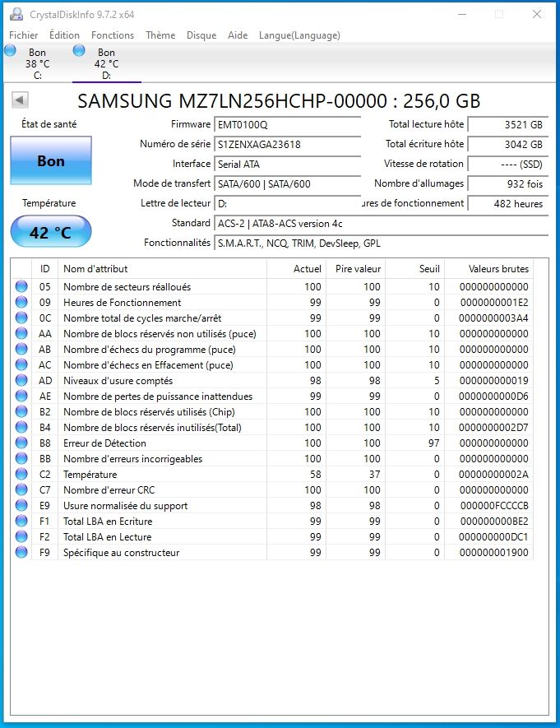Click the Pire valeur column header

click(355, 269)
